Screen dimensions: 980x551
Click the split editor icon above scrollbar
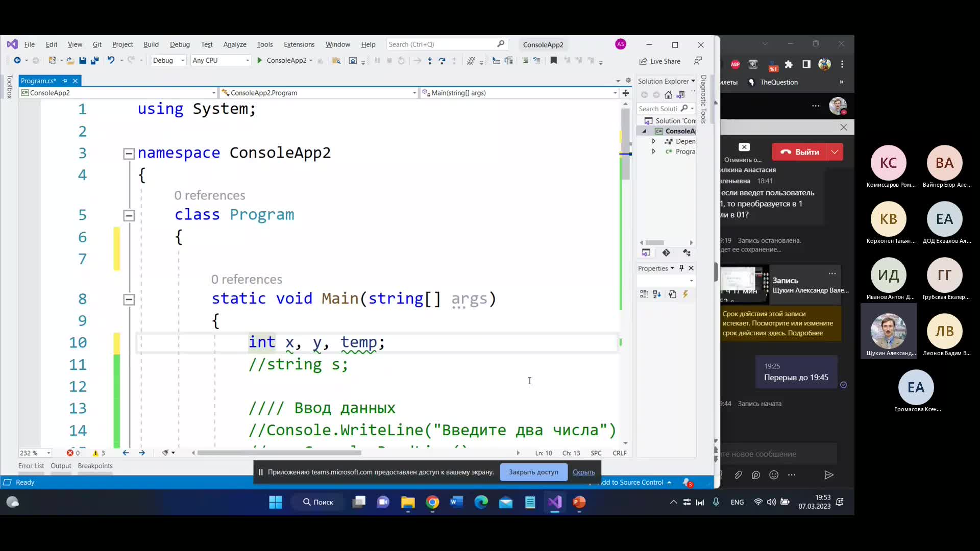coord(625,93)
